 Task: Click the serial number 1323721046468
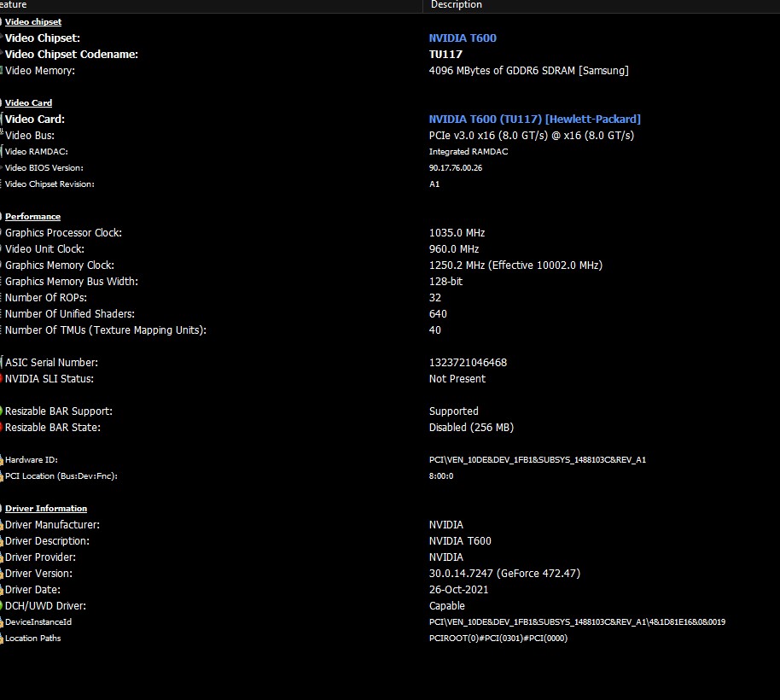[468, 363]
